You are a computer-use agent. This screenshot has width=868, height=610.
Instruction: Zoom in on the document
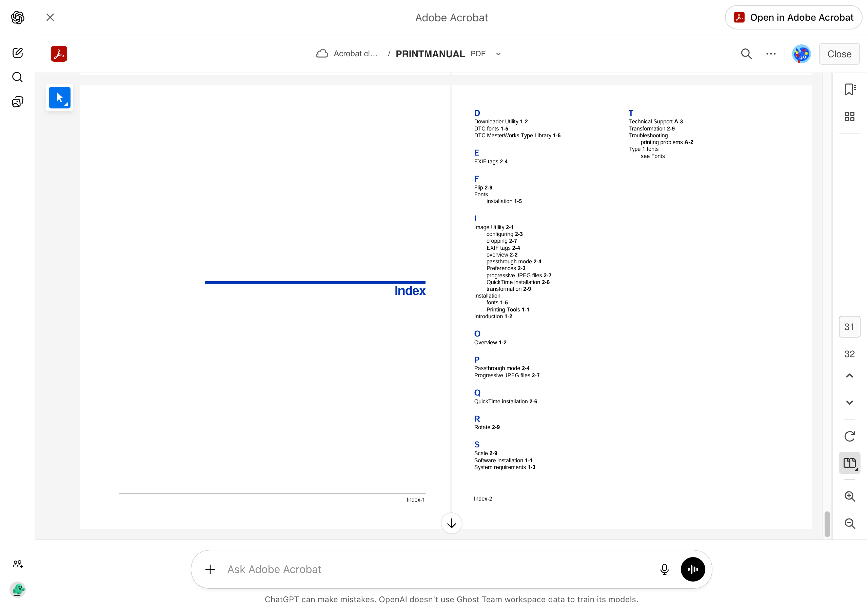pyautogui.click(x=849, y=496)
